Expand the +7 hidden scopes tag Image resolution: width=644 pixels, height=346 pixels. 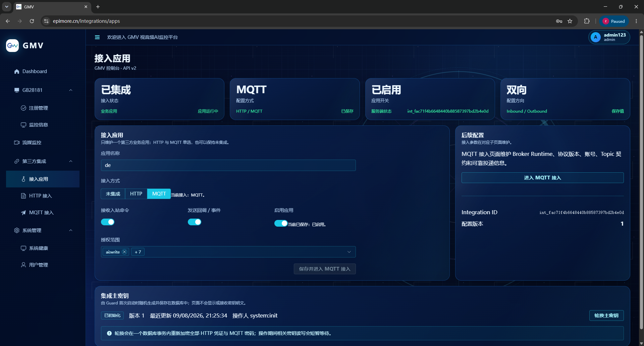(138, 252)
